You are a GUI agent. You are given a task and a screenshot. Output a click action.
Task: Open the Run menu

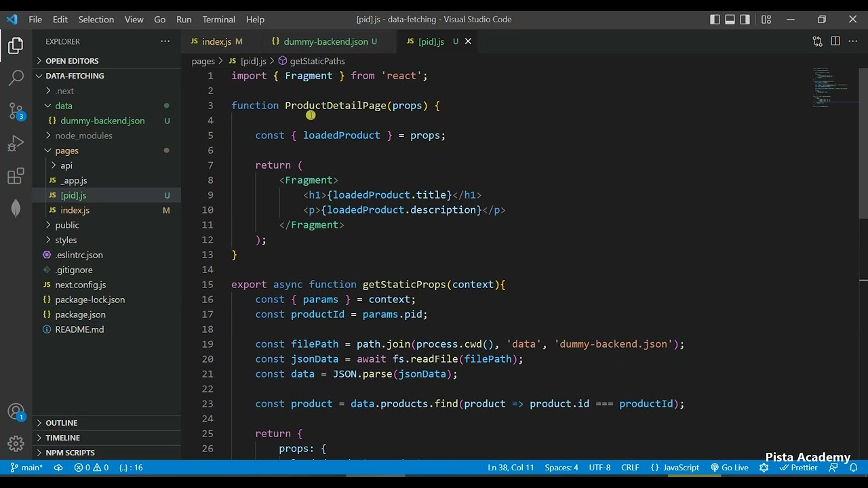[x=184, y=20]
